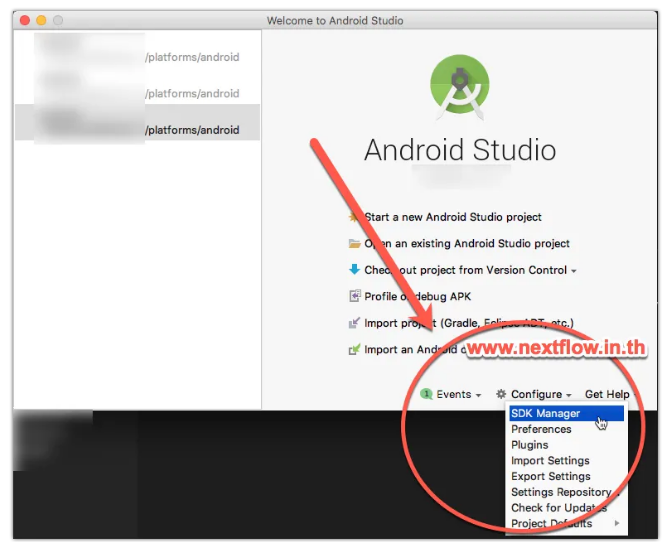Choose Settings Repository menu entry
This screenshot has width=663, height=542.
coord(567,492)
